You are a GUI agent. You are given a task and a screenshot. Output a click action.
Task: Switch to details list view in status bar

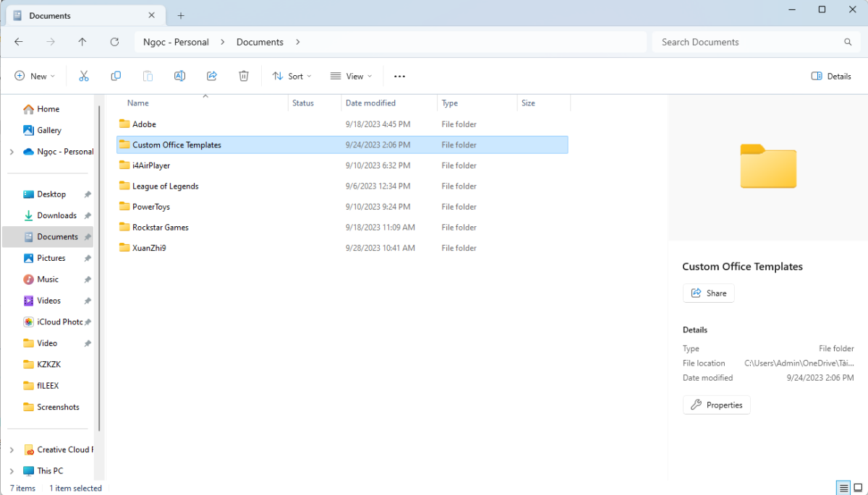843,488
